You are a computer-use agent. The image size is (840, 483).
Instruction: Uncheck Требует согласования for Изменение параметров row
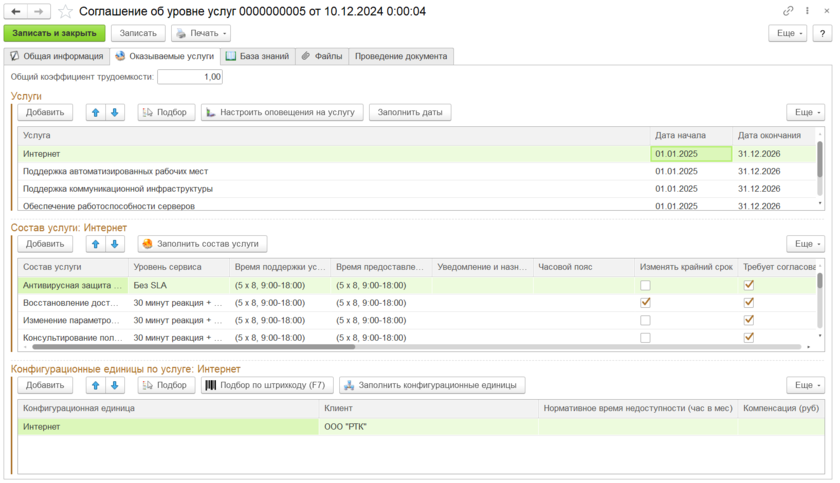[749, 320]
